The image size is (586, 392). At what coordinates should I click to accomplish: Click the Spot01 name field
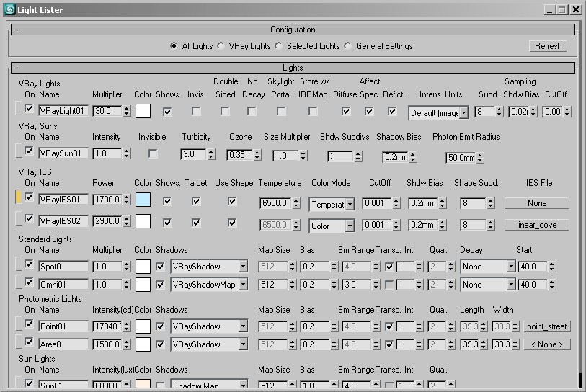[63, 267]
